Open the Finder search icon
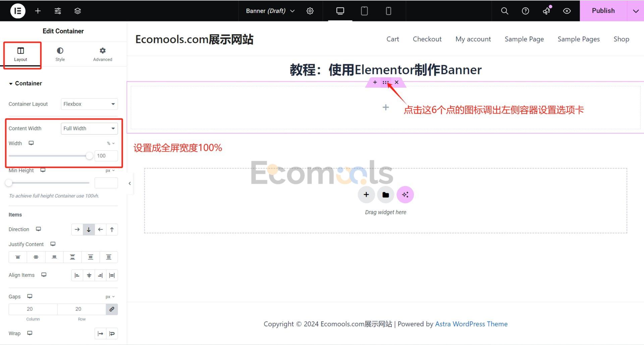Image resolution: width=644 pixels, height=345 pixels. pyautogui.click(x=504, y=11)
